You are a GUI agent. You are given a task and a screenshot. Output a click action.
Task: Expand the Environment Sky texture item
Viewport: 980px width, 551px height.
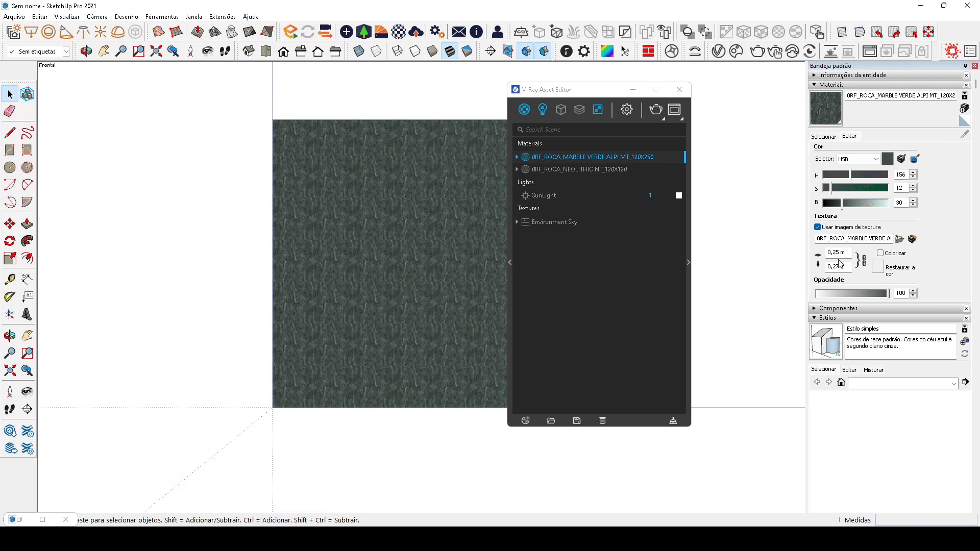tap(517, 222)
